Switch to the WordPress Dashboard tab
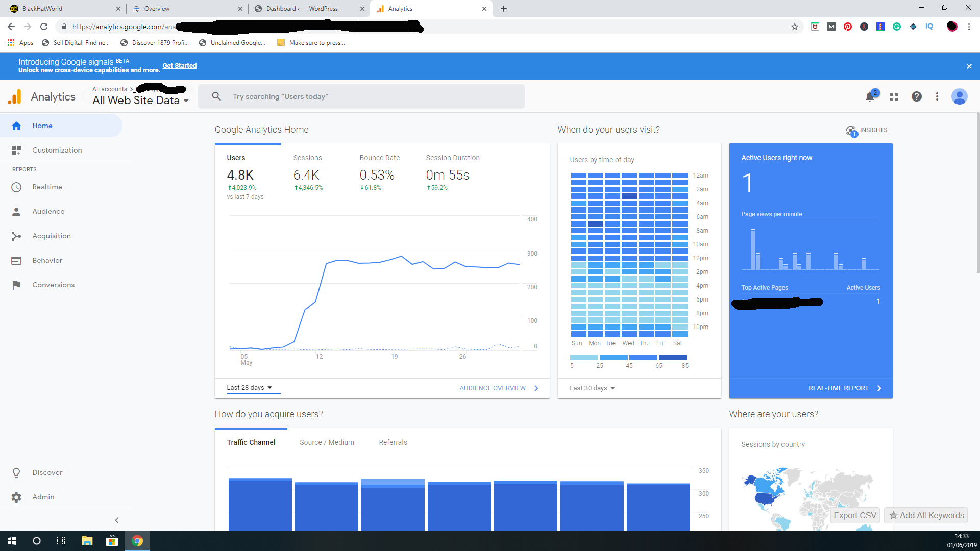 tap(308, 9)
